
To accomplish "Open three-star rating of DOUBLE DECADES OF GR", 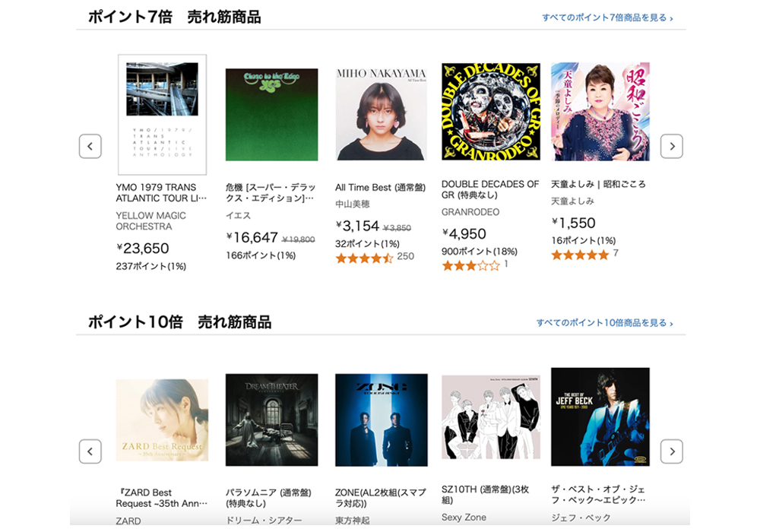I will pos(470,265).
